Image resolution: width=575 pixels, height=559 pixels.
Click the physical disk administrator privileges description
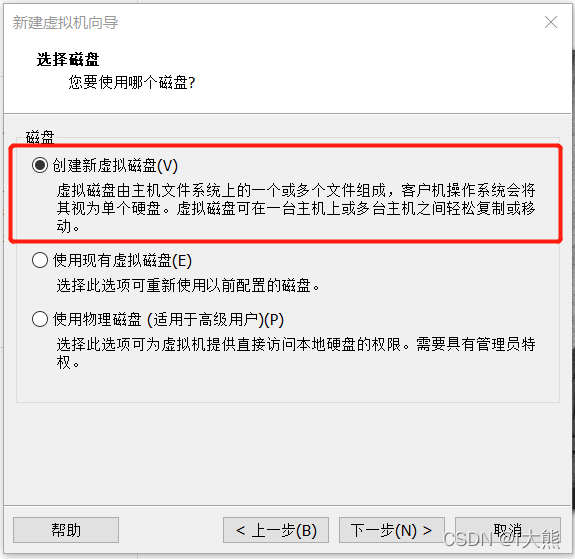(296, 353)
